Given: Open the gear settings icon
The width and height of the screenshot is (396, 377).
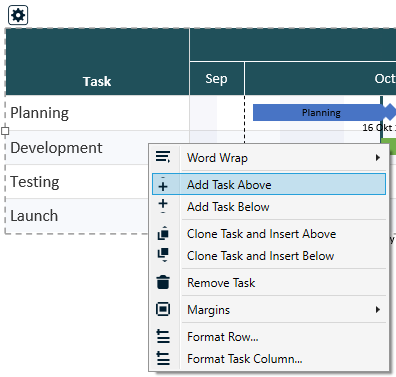Looking at the screenshot, I should click(18, 15).
